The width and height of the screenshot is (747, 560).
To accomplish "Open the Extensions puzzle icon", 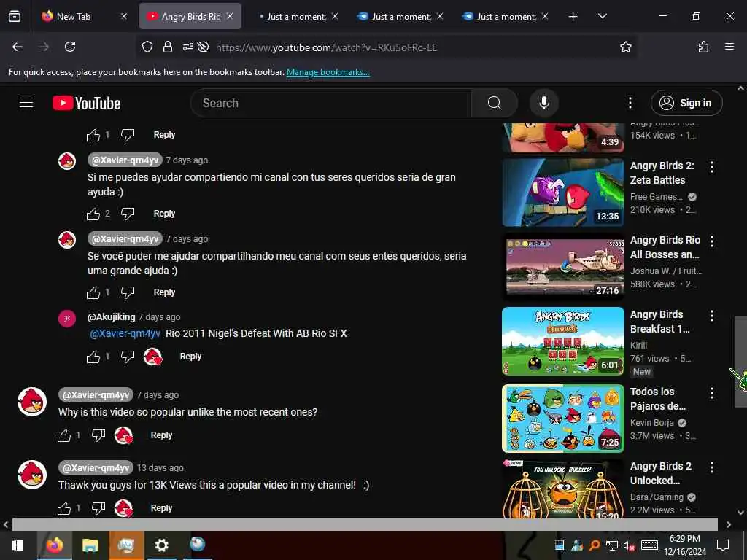I will click(703, 47).
